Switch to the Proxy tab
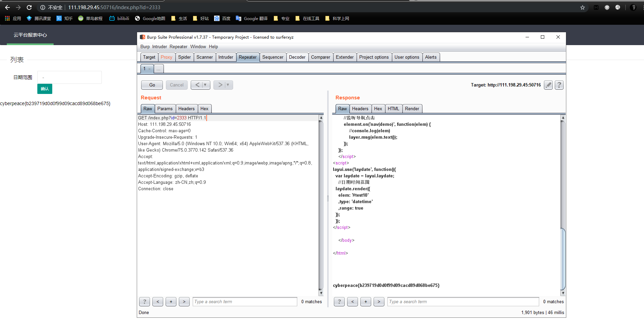The width and height of the screenshot is (644, 331). click(x=167, y=57)
